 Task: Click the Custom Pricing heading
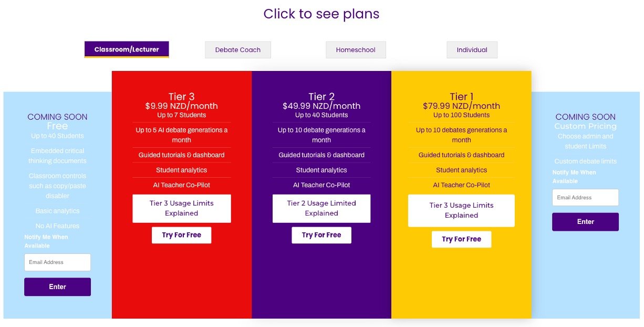[x=585, y=126]
